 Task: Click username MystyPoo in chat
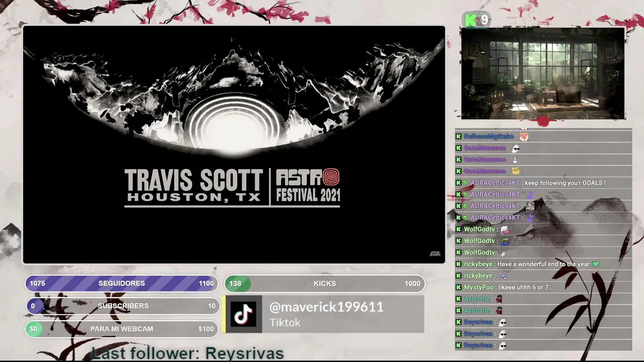tap(478, 287)
